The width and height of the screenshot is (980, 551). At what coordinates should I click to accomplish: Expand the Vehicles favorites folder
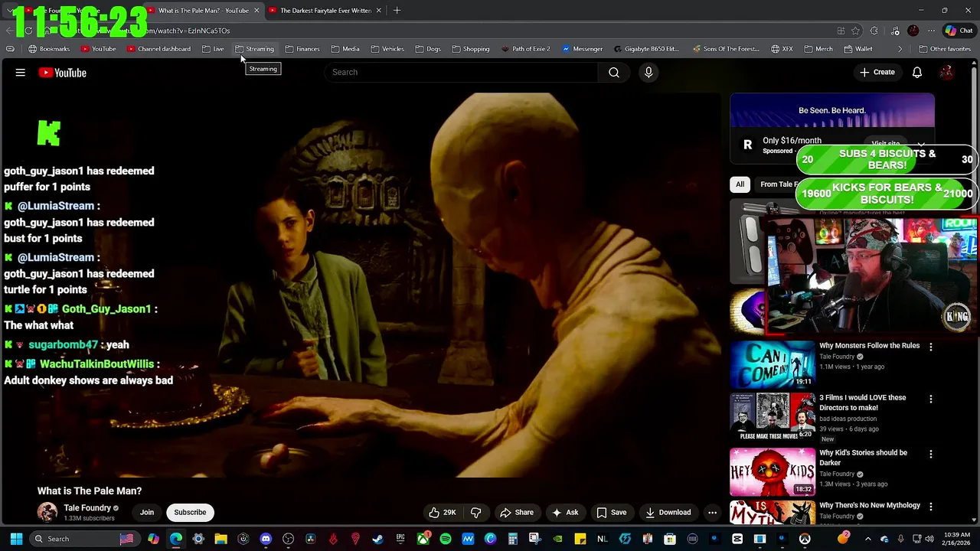387,49
